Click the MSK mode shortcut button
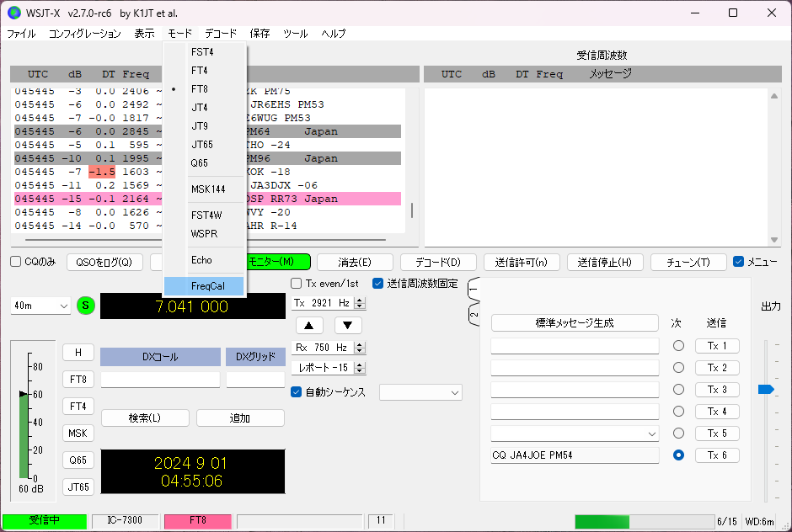 tap(78, 433)
